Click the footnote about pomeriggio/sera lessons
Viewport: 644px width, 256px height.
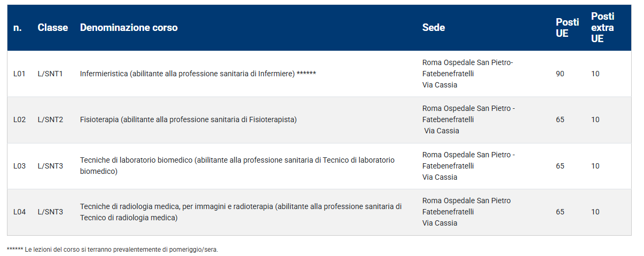pyautogui.click(x=113, y=250)
